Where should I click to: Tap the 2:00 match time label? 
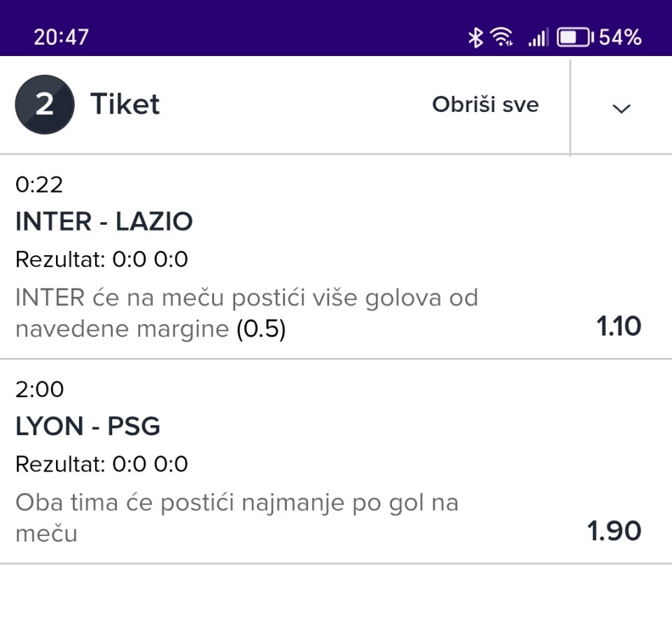39,389
